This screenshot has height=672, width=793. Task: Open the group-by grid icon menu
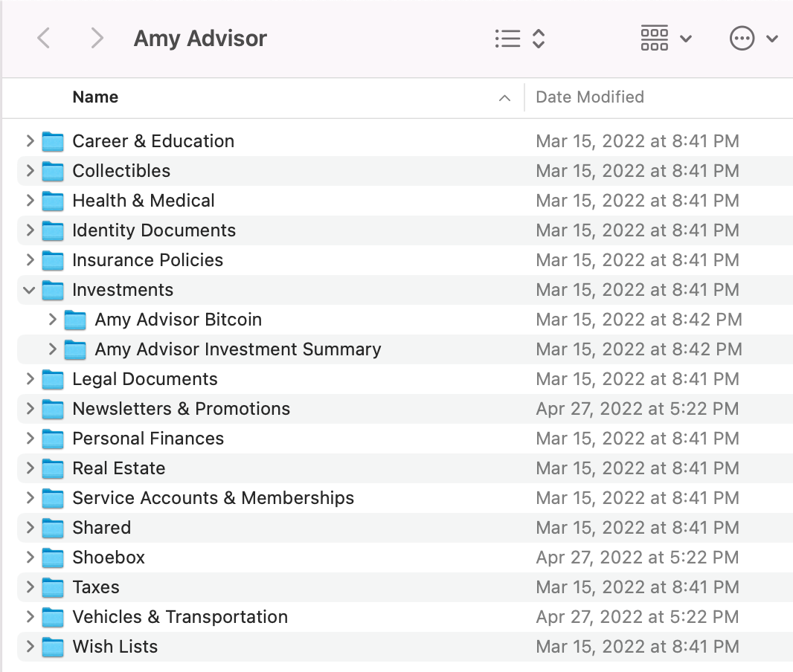coord(666,39)
